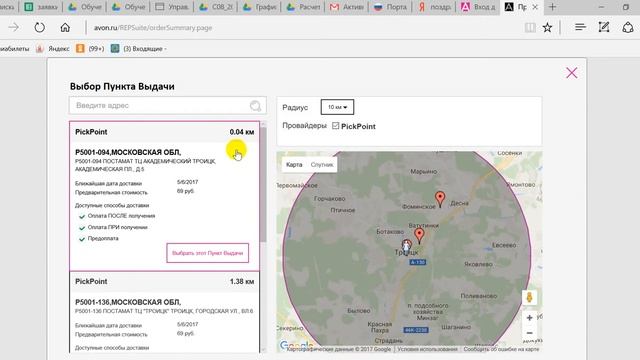Click the Троицк location marker on map
Screen dimensions: 640x360
pos(406,247)
